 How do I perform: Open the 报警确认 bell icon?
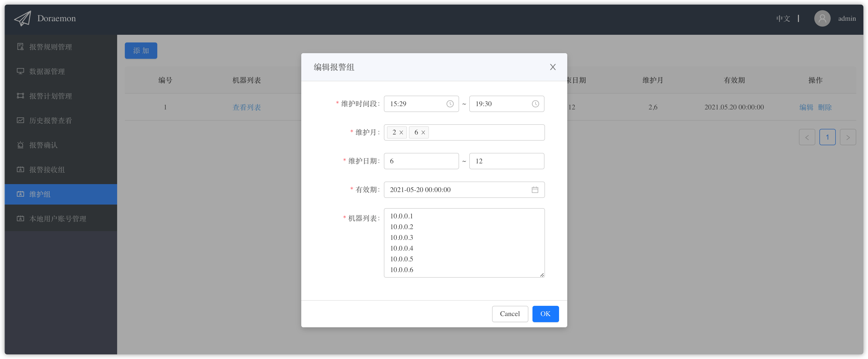(20, 145)
